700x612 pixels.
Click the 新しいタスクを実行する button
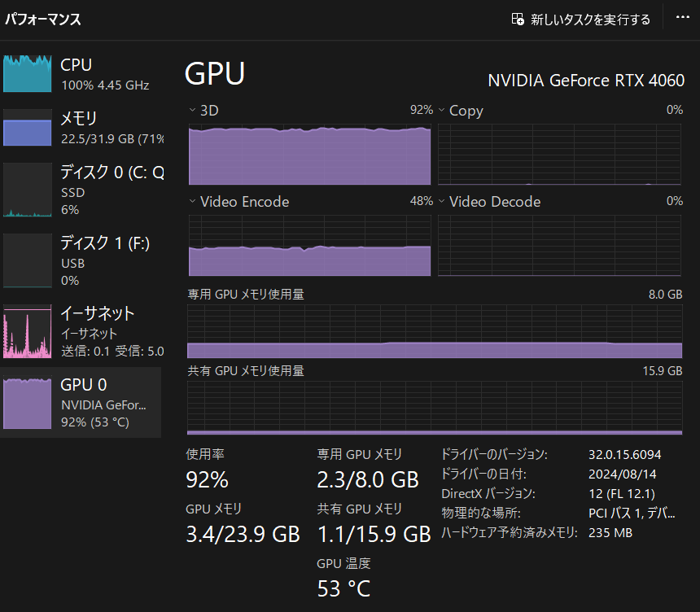coord(580,18)
